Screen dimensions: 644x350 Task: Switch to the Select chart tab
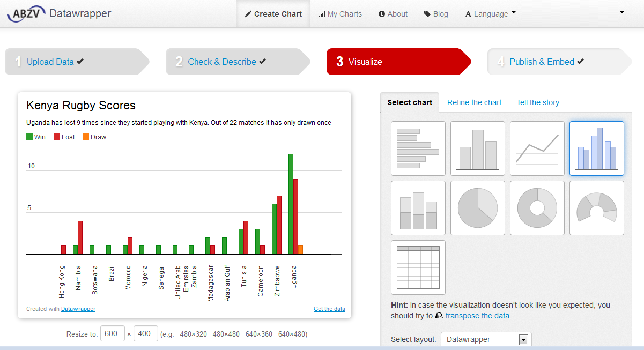(x=410, y=102)
